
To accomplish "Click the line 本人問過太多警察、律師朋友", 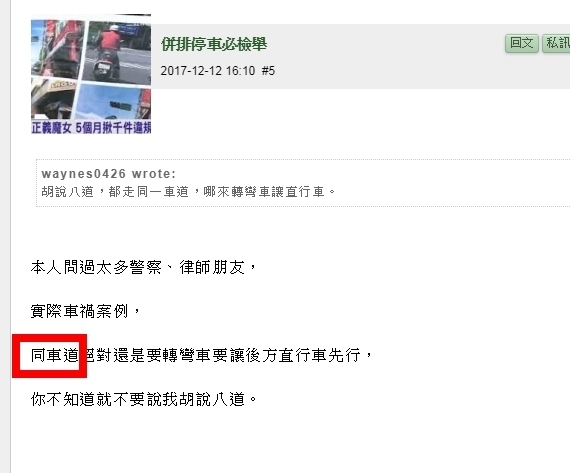I will [138, 268].
